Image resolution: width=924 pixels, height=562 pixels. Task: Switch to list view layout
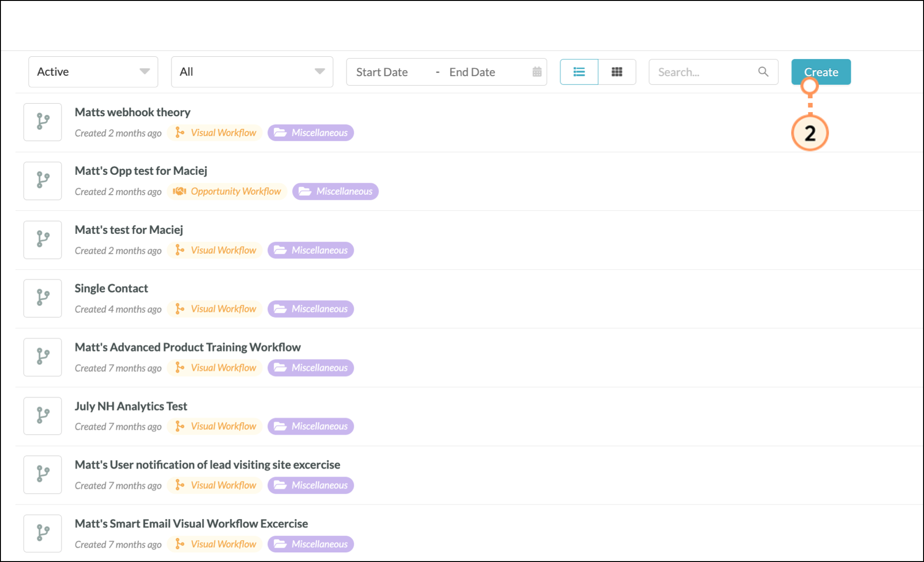(x=579, y=72)
